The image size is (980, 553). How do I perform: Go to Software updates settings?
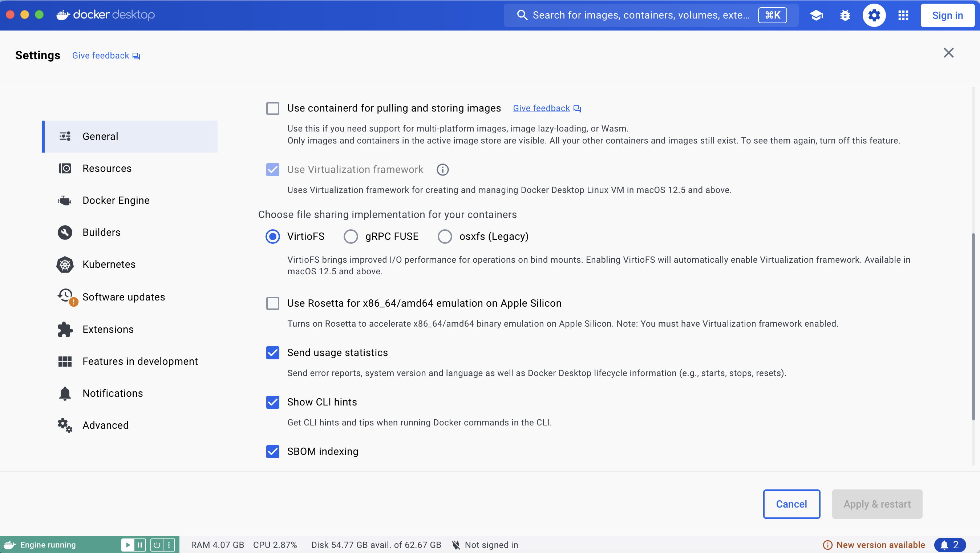(x=123, y=297)
